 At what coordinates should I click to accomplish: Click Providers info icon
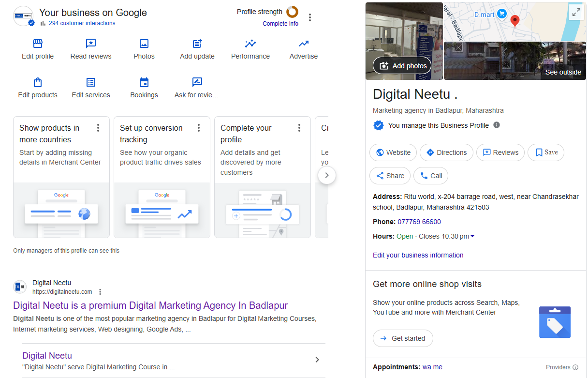click(575, 367)
